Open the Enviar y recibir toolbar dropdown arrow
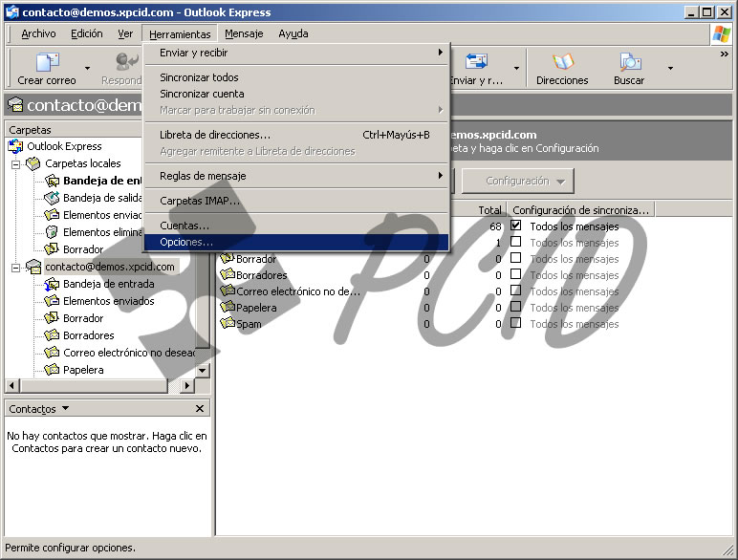Screen dimensions: 738x560 pos(517,68)
